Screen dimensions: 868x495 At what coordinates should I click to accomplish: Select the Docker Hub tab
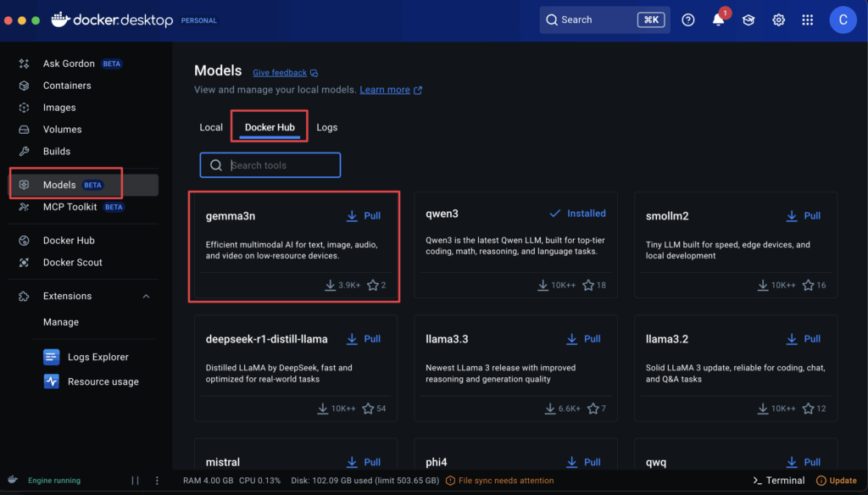(x=270, y=127)
